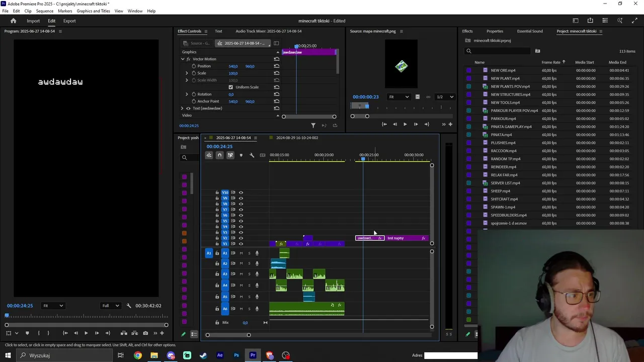Step forward one frame in the Source Monitor

pos(416,124)
